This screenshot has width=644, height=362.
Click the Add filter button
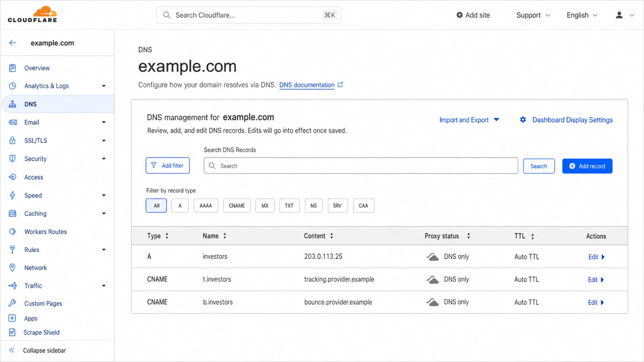point(168,166)
